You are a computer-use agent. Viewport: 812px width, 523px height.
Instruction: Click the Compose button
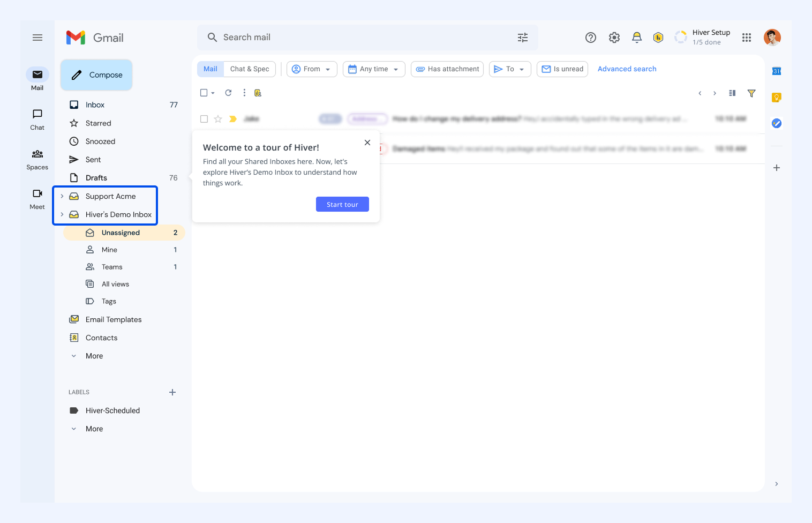(x=96, y=75)
